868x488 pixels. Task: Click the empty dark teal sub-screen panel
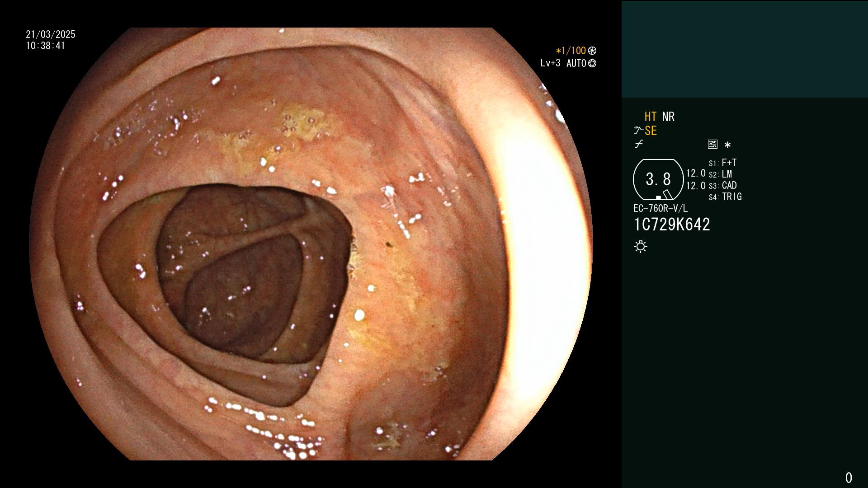pyautogui.click(x=745, y=49)
